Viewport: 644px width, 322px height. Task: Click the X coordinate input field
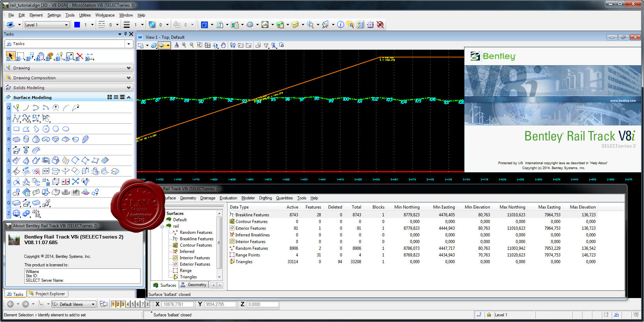click(178, 304)
